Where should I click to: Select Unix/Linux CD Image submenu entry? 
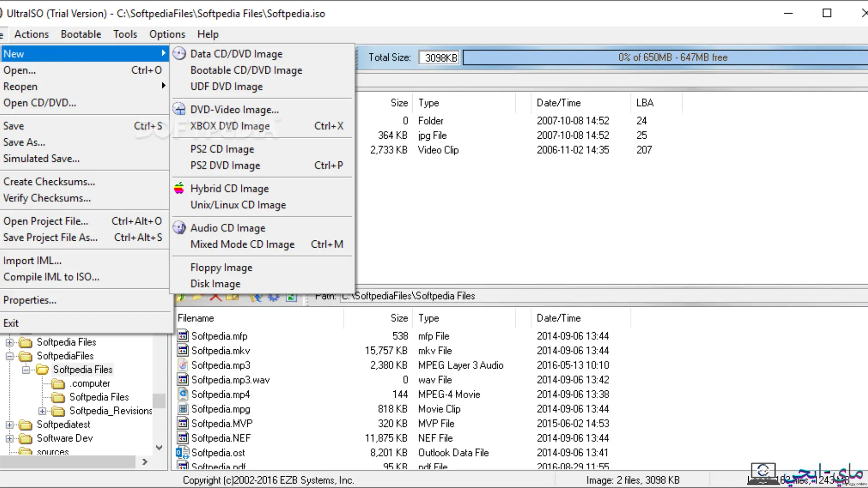point(262,205)
